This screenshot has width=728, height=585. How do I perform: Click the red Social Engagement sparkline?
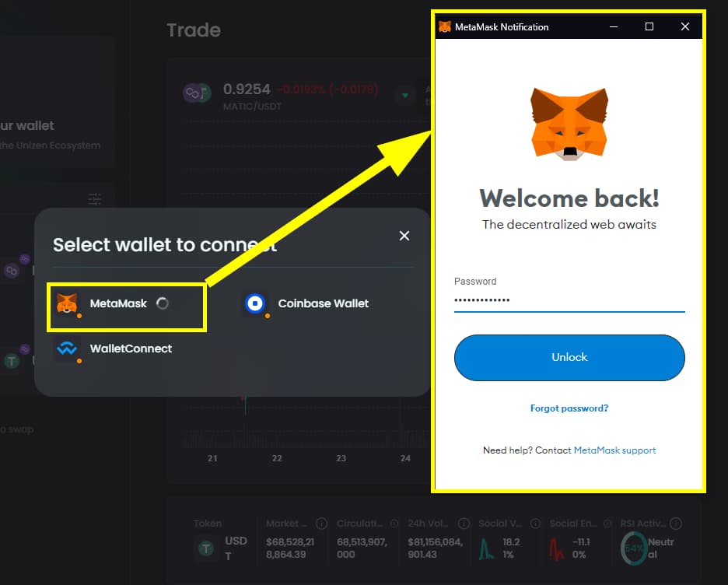point(555,548)
